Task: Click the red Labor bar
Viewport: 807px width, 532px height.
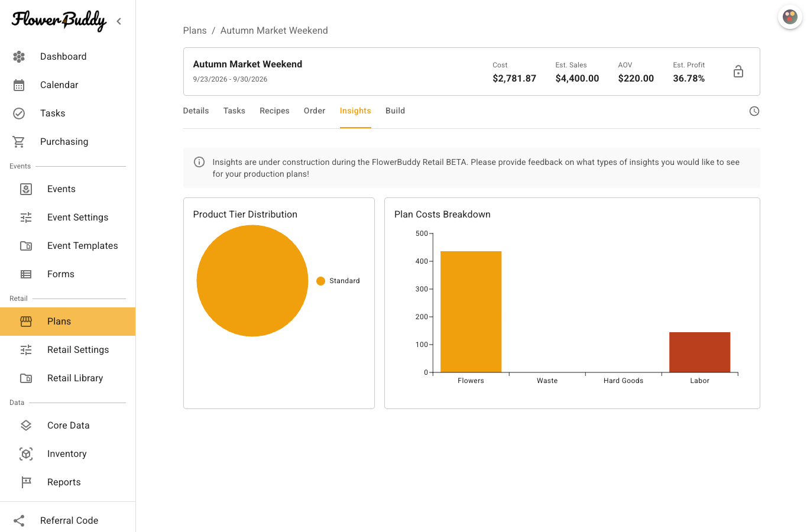Action: point(700,352)
